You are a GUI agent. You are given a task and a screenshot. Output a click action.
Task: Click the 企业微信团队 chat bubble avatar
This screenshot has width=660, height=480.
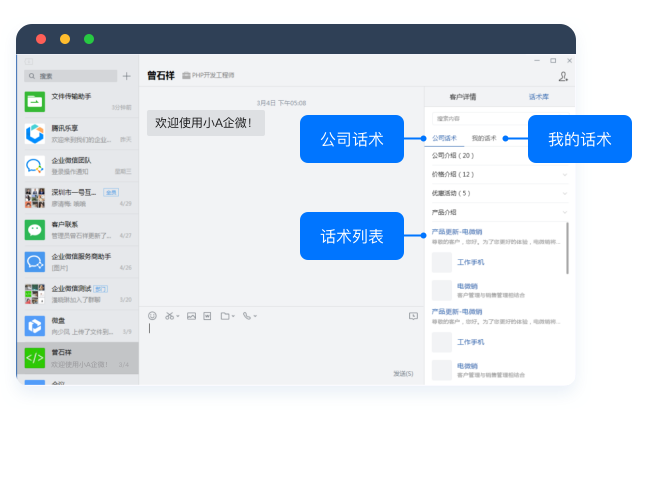tap(35, 166)
